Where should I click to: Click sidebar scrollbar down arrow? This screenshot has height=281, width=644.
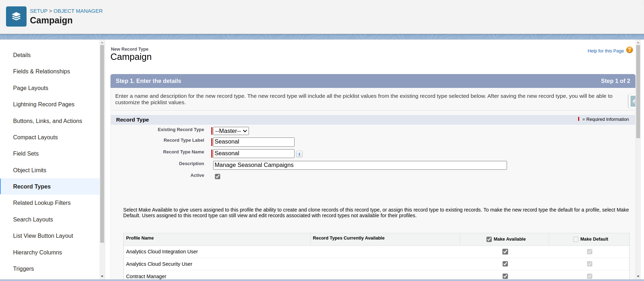point(102,276)
